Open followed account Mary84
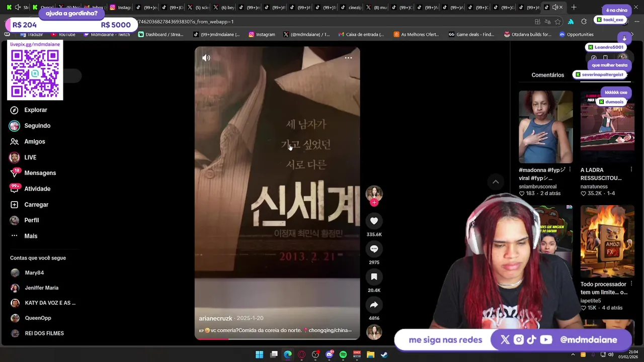This screenshot has width=644, height=362. (34, 273)
